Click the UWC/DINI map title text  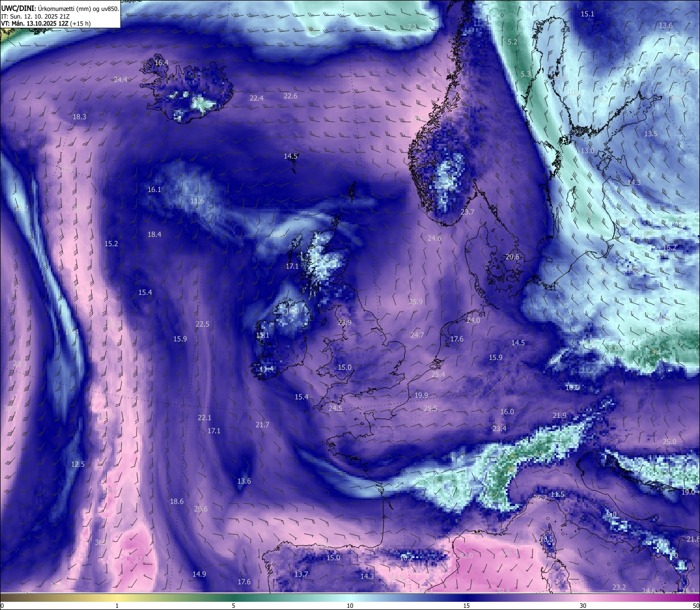click(60, 8)
